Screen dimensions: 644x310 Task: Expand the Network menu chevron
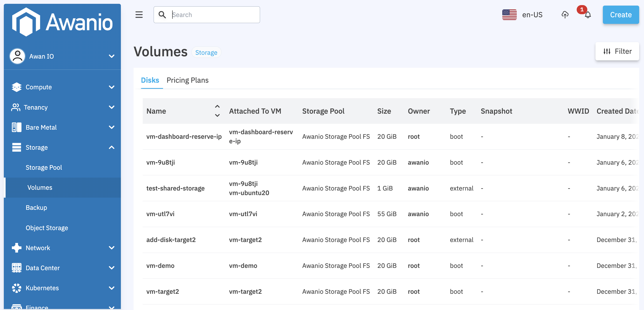[x=111, y=248]
